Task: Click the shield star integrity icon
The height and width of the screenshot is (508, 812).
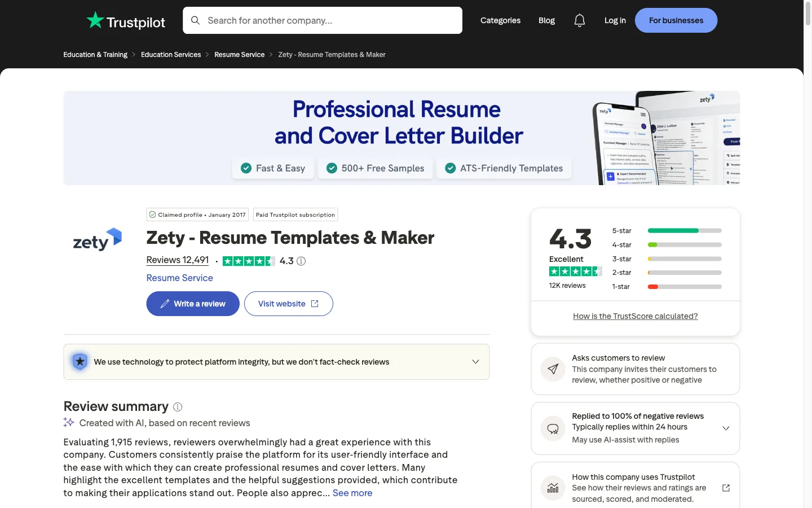Action: [80, 361]
